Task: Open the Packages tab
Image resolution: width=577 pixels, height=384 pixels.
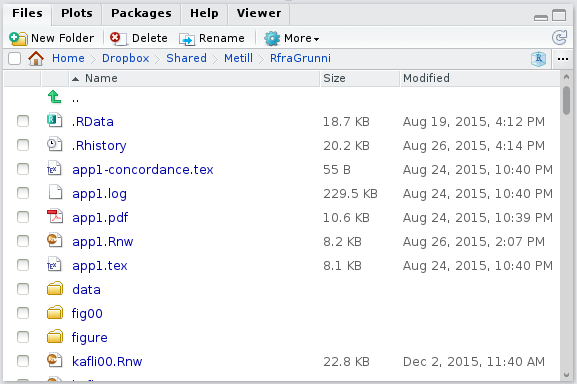Action: pyautogui.click(x=141, y=13)
